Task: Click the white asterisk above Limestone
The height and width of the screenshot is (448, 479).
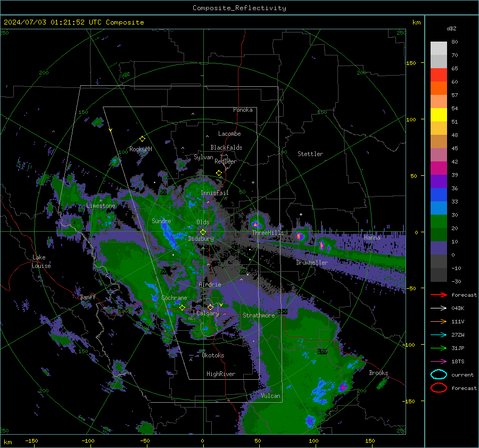Action: pyautogui.click(x=101, y=201)
